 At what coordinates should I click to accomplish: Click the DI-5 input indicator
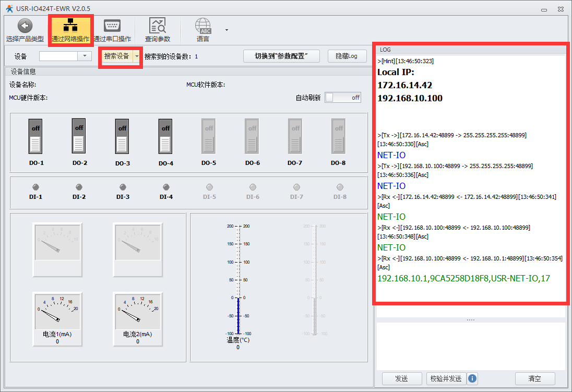coord(209,187)
